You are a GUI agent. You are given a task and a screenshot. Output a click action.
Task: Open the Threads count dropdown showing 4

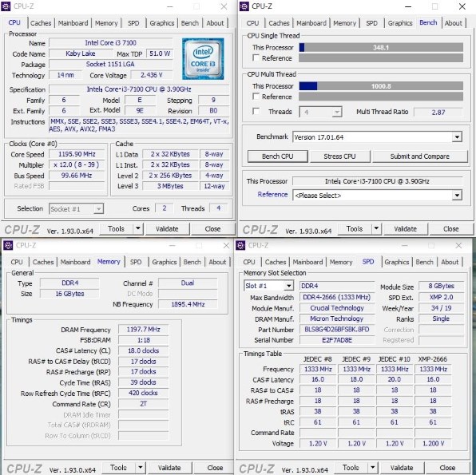[x=320, y=112]
